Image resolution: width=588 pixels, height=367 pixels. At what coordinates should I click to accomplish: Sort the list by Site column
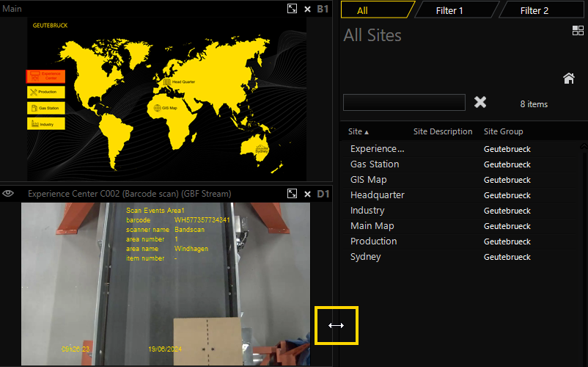(359, 131)
